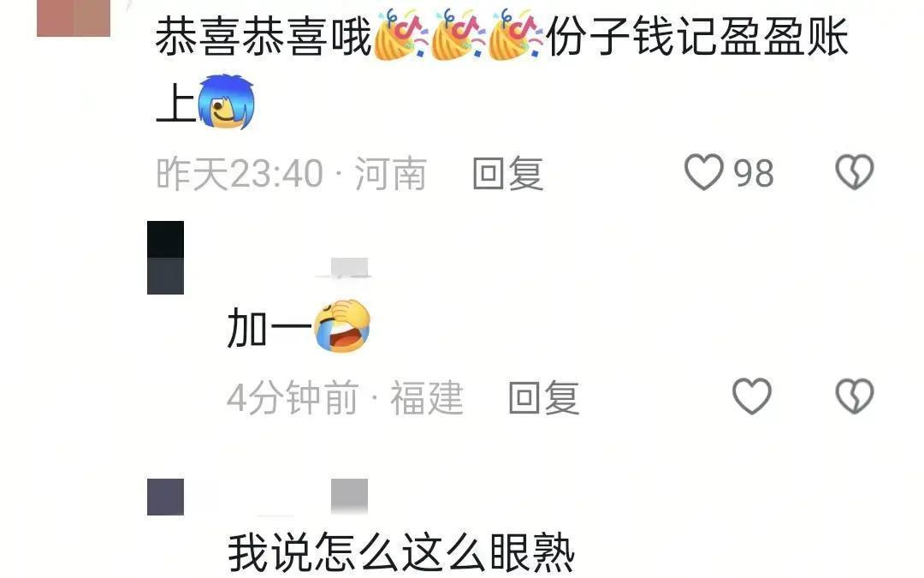Tap the third party popper emoji
This screenshot has width=924, height=578.
point(516,35)
